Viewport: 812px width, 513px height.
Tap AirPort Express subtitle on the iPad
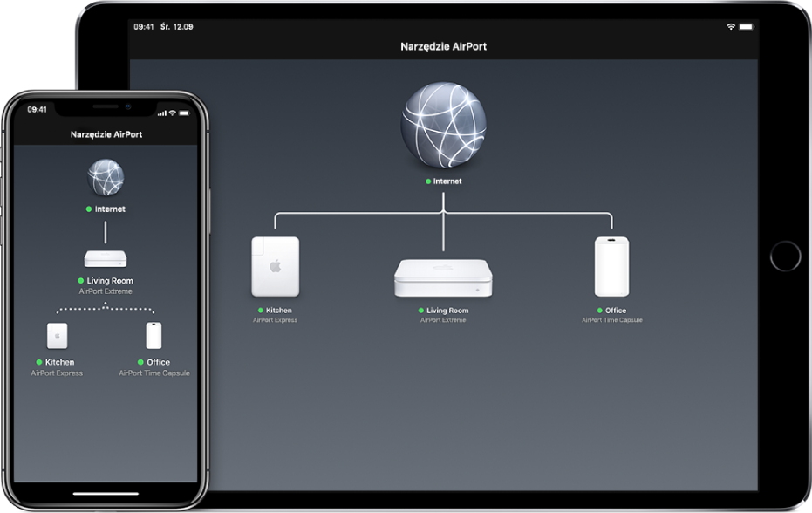click(275, 320)
